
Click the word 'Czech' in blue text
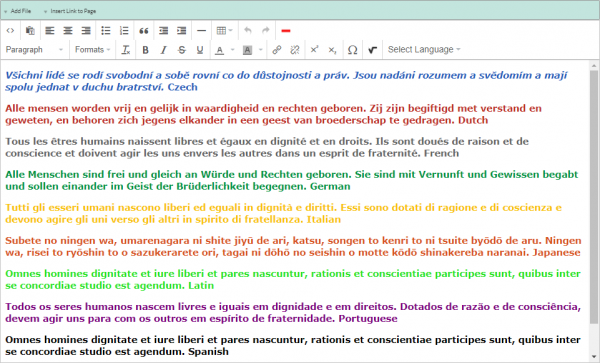point(183,87)
